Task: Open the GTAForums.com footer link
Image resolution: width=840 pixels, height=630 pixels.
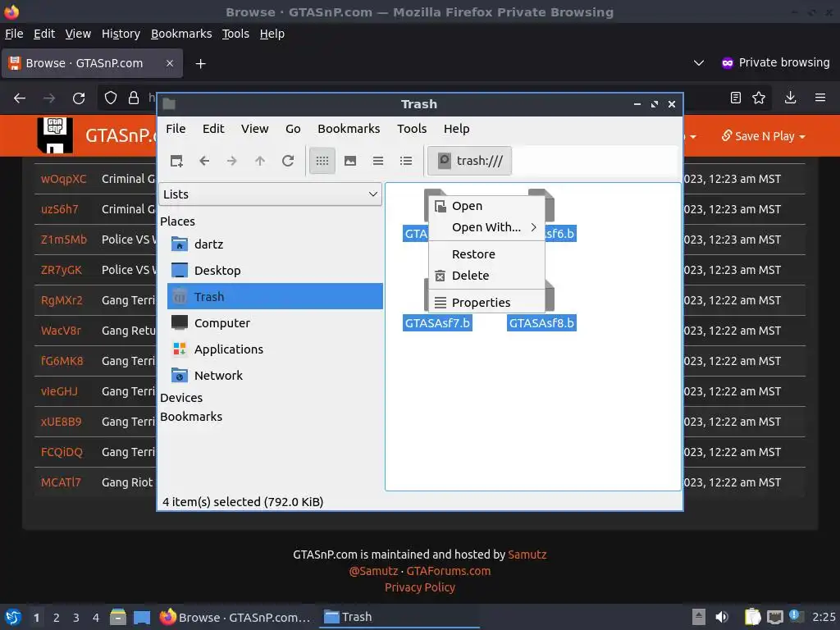Action: click(x=449, y=571)
